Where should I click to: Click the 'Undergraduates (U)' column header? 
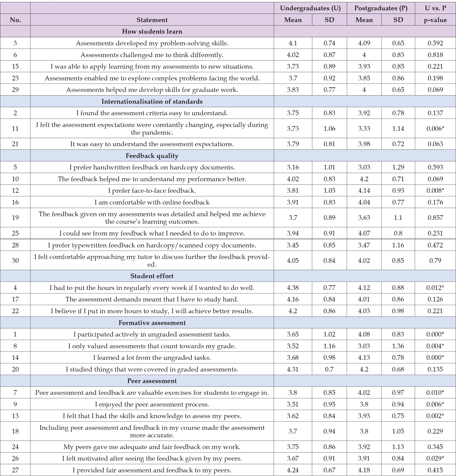click(x=310, y=8)
